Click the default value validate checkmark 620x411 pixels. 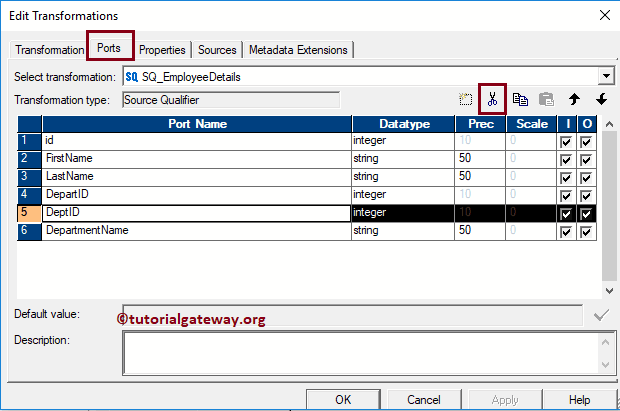(x=601, y=315)
